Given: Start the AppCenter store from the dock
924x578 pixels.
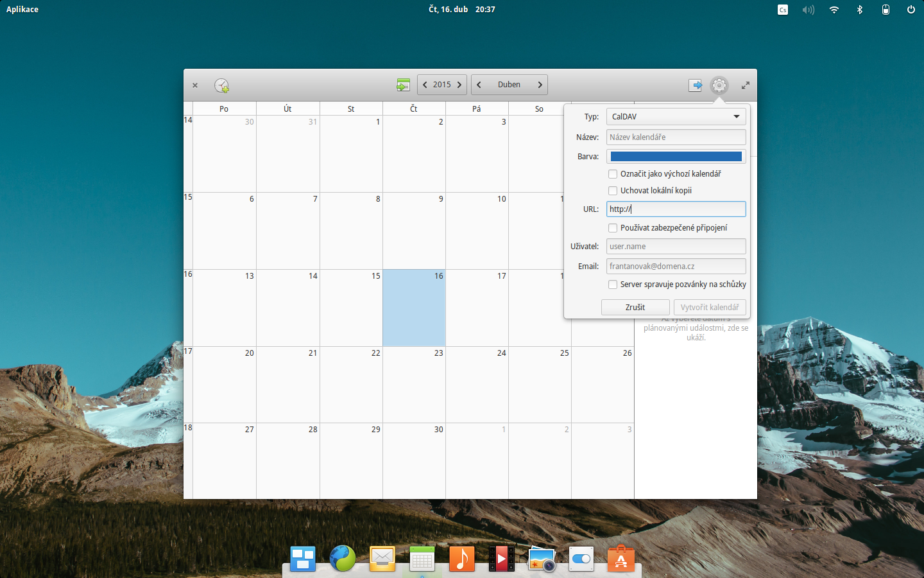Looking at the screenshot, I should click(x=620, y=558).
